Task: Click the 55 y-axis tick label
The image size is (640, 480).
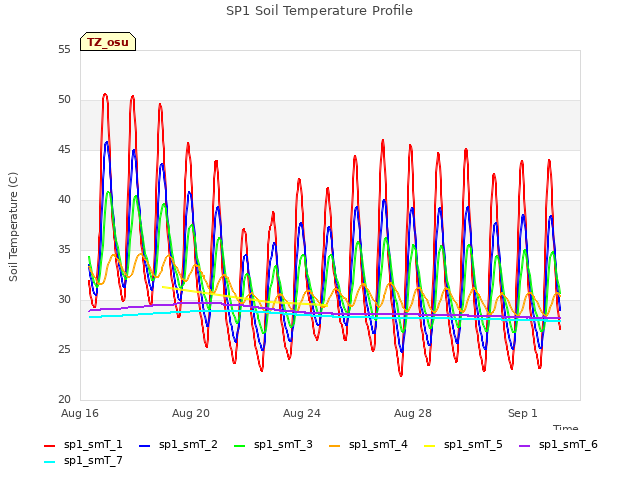Action: point(64,49)
